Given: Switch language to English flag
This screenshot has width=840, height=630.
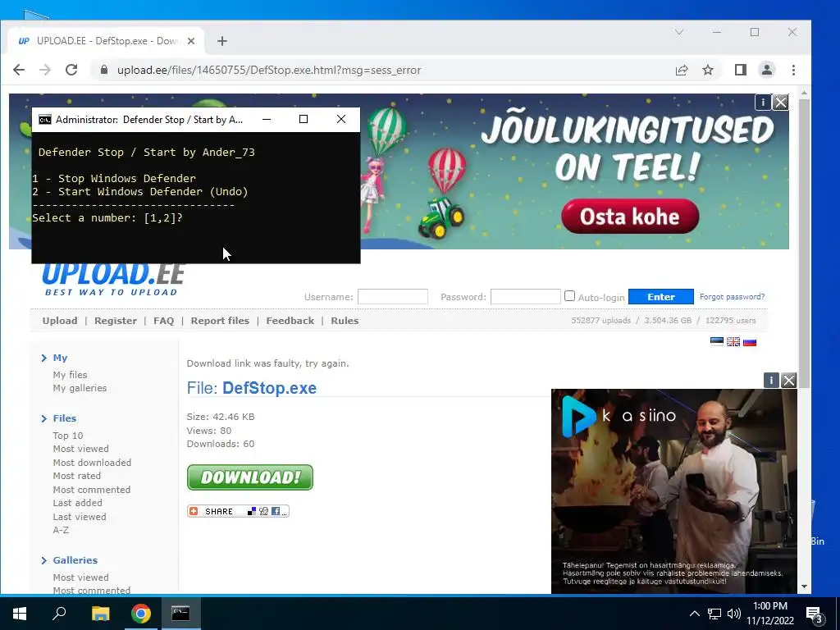Looking at the screenshot, I should (x=733, y=342).
